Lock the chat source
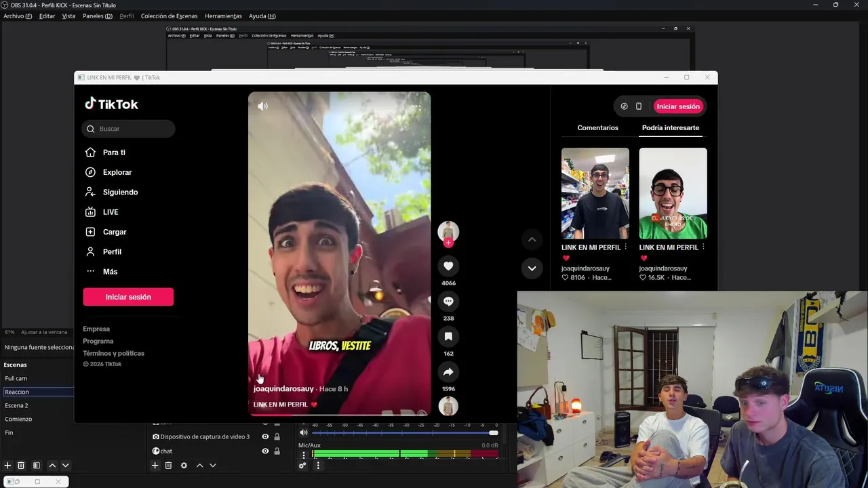 (x=277, y=451)
